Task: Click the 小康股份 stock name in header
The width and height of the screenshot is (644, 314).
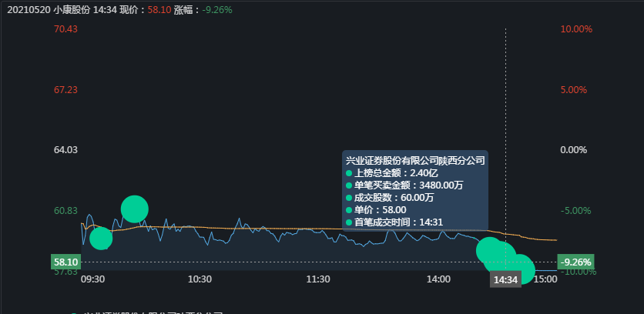Action: 72,10
